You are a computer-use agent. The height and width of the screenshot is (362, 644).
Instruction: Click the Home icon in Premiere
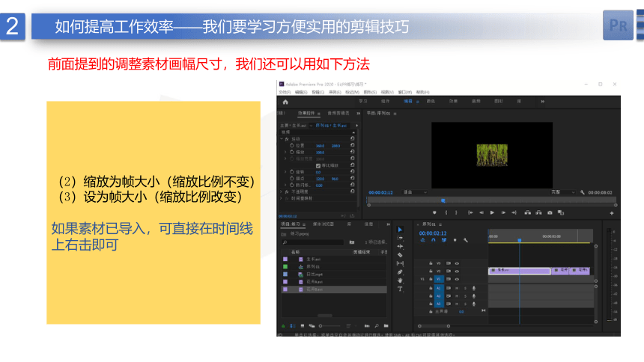(285, 102)
